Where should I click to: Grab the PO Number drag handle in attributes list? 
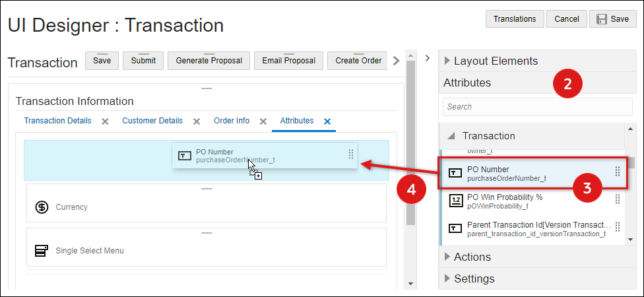618,172
